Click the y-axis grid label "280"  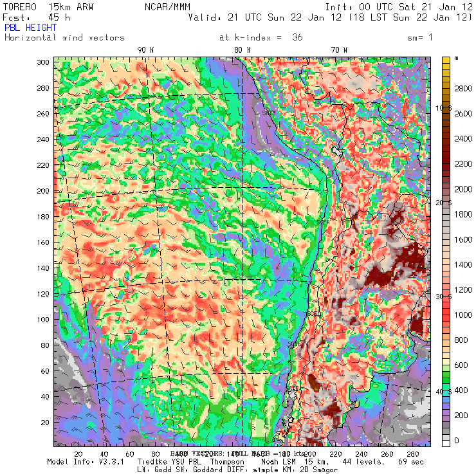[43, 88]
